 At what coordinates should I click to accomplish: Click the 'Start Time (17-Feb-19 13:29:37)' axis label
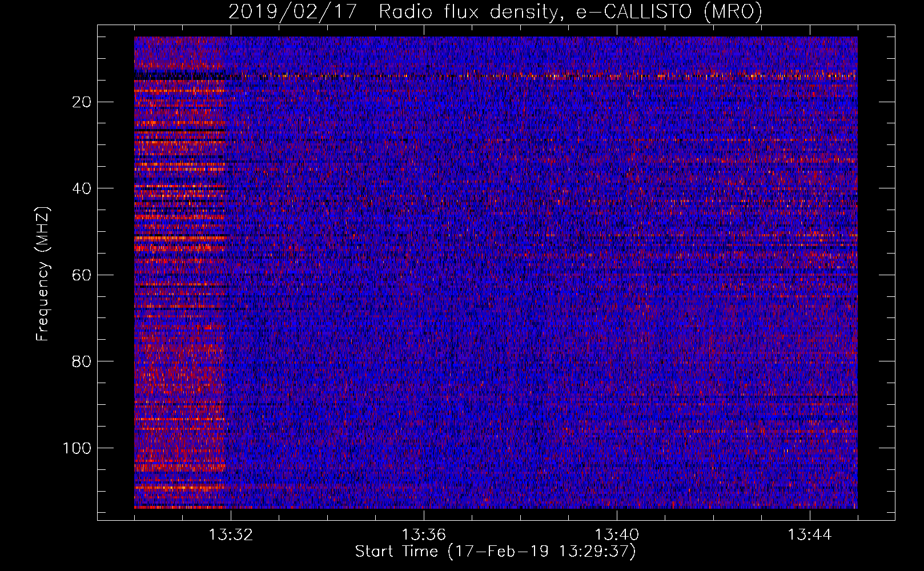[495, 552]
